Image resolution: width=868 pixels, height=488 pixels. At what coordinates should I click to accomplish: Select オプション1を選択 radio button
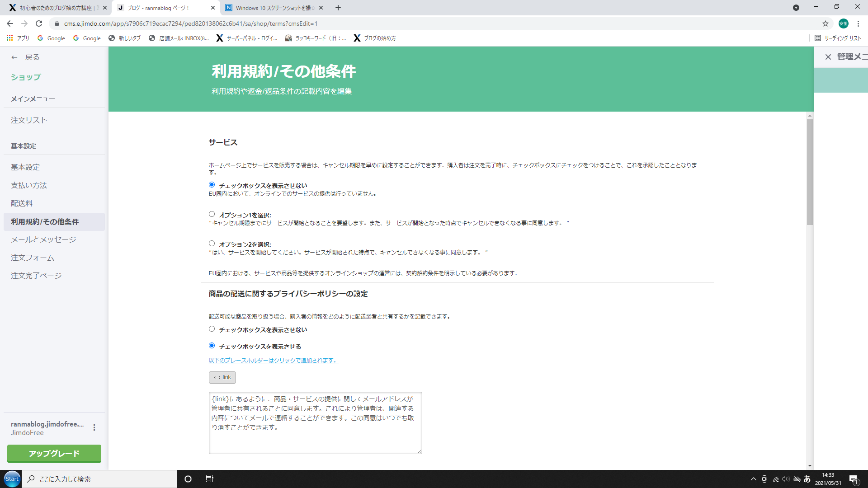(212, 214)
